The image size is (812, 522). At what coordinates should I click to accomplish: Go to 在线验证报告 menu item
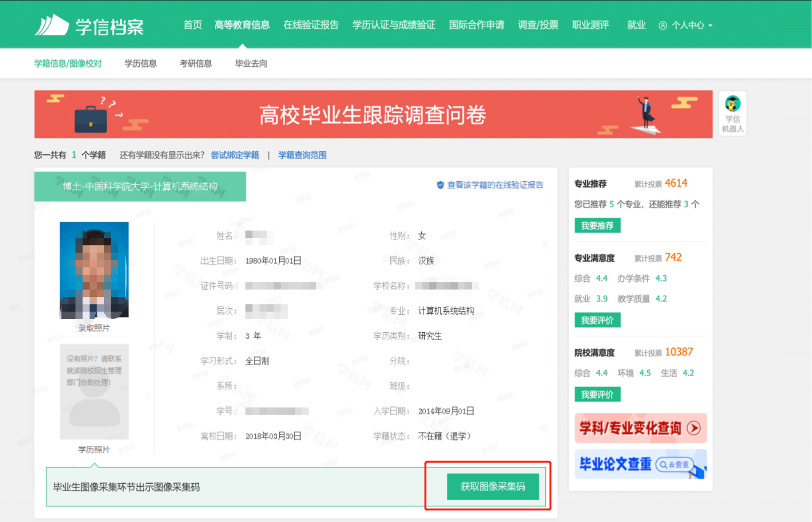tap(311, 25)
